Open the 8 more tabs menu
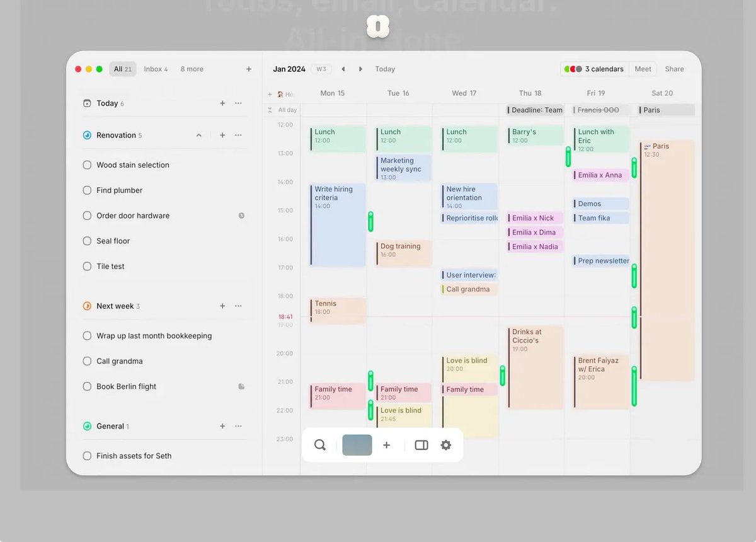 pyautogui.click(x=192, y=69)
